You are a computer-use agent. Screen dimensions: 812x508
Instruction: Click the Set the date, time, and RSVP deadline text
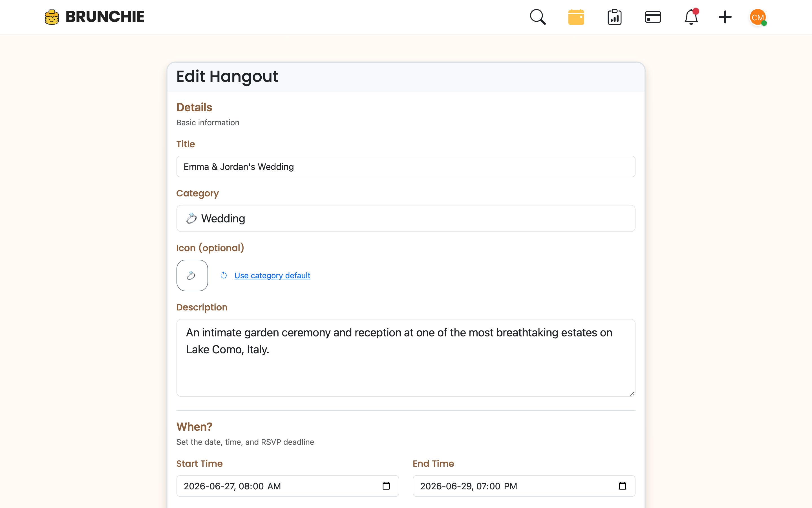[x=245, y=442]
